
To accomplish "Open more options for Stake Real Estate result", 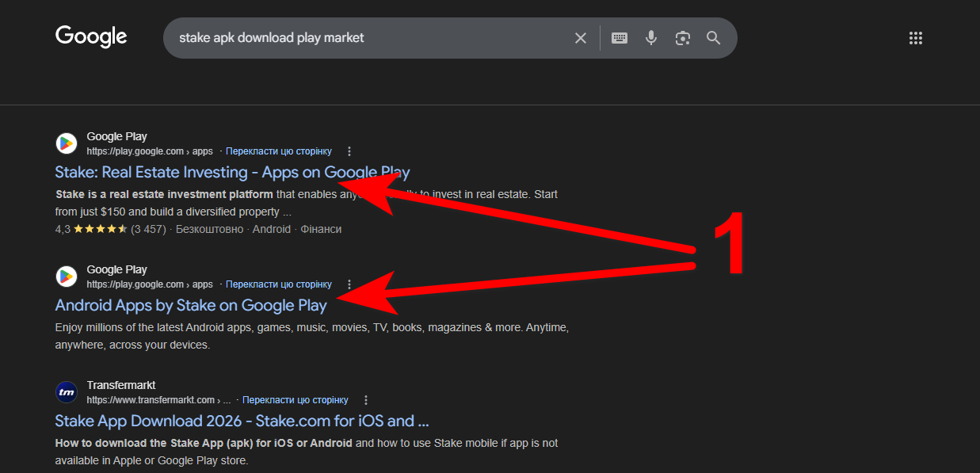I will [x=349, y=151].
